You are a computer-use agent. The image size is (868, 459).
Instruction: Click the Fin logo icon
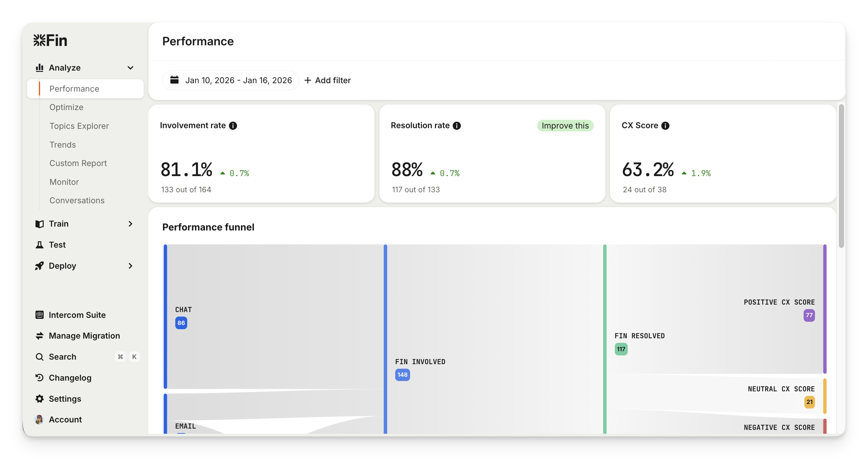39,40
